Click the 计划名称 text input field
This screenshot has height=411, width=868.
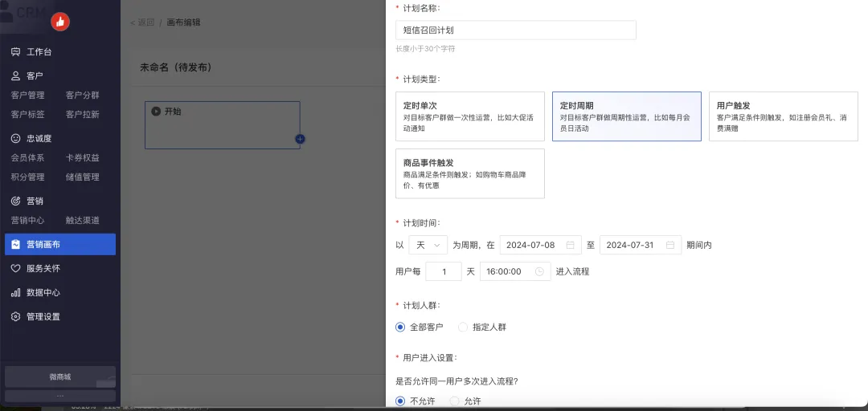(x=515, y=31)
